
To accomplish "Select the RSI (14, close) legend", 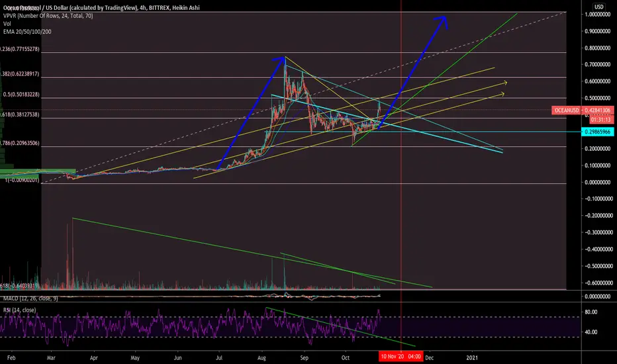I will (x=20, y=310).
